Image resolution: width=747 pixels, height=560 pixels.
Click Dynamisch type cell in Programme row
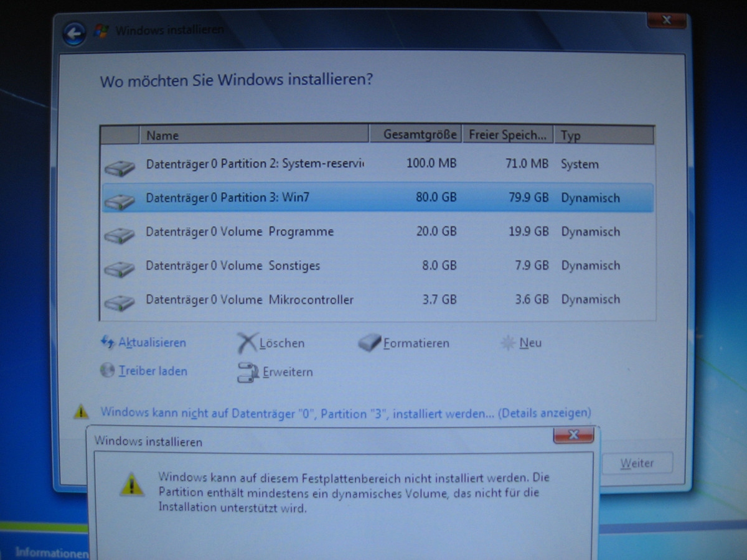click(x=590, y=231)
